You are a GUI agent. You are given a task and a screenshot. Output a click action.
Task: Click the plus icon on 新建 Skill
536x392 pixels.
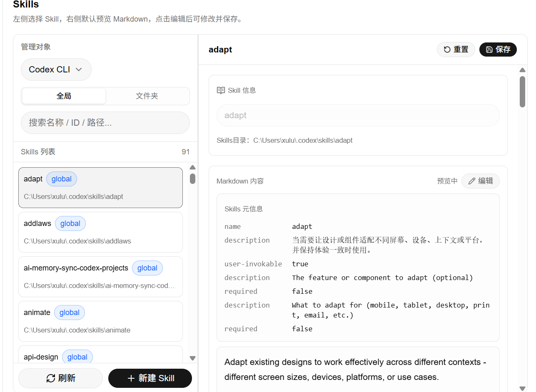(131, 378)
